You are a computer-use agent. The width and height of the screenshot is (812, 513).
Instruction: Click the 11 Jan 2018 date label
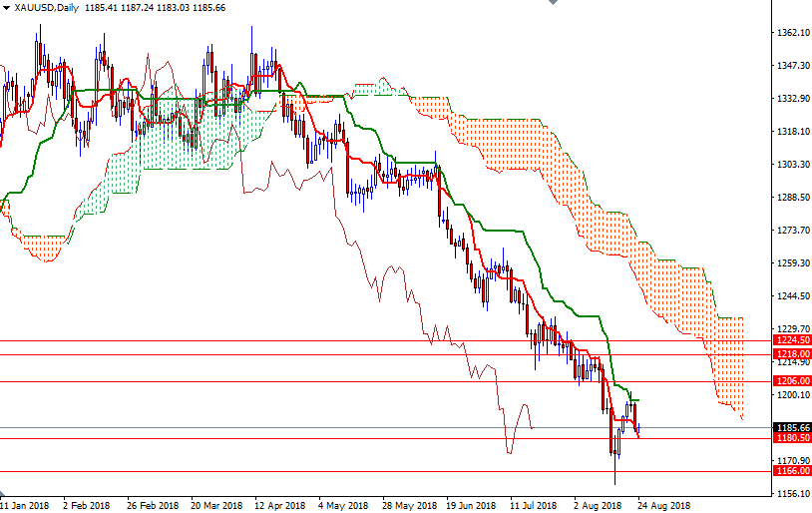pyautogui.click(x=25, y=505)
